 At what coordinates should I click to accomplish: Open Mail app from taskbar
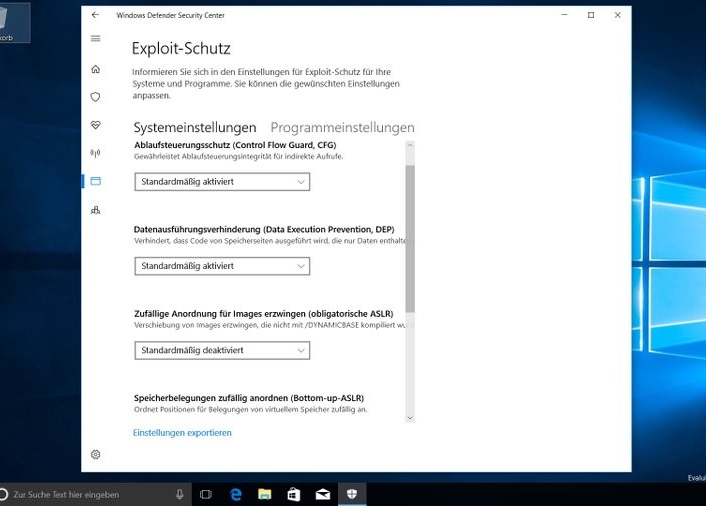pos(323,494)
